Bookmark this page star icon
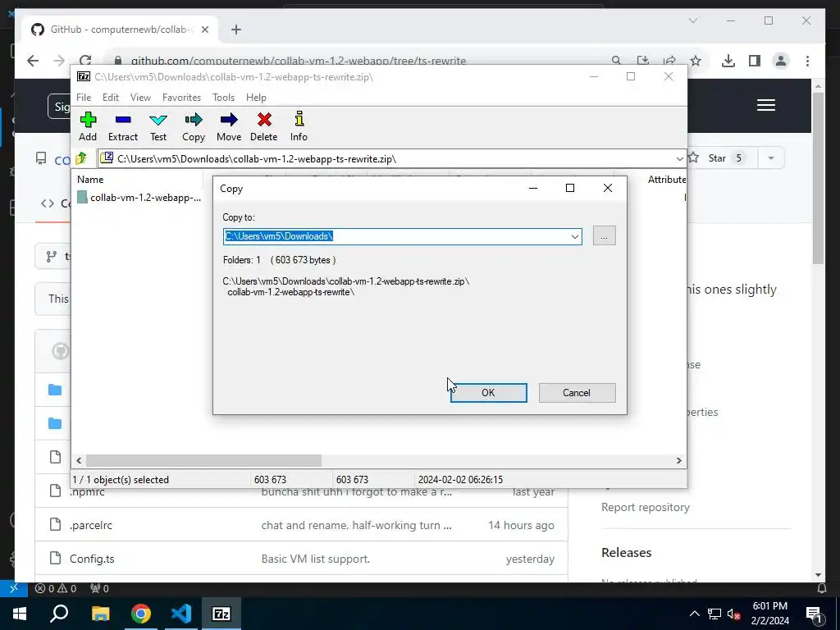This screenshot has width=840, height=630. pyautogui.click(x=696, y=61)
